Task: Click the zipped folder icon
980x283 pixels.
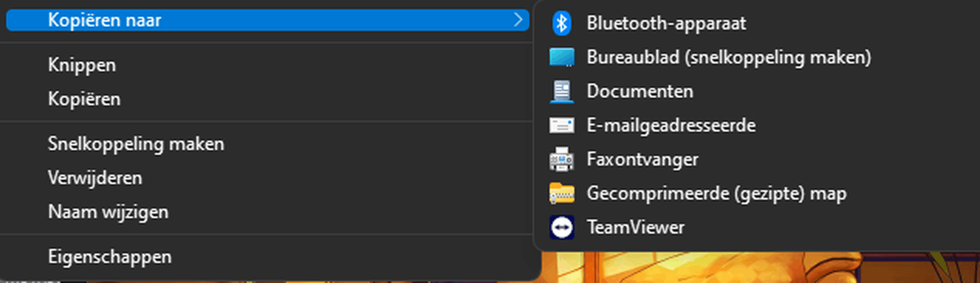Action: pos(562,193)
